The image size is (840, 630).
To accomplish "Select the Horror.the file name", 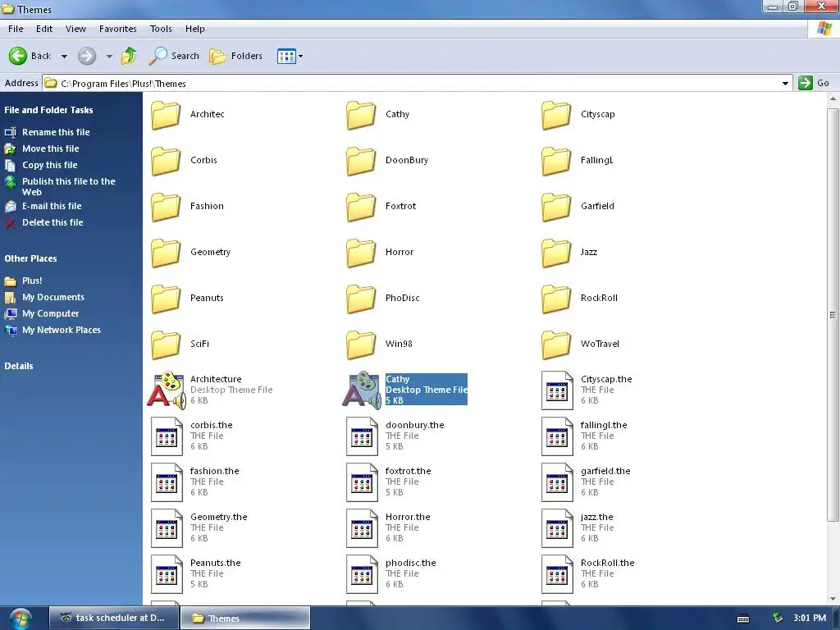I will 408,517.
